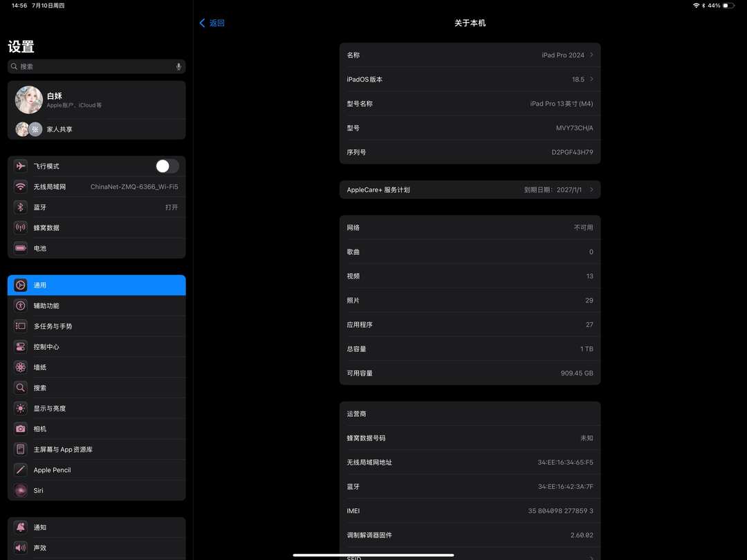Open the cellular data antenna icon
This screenshot has width=747, height=560.
tap(21, 227)
